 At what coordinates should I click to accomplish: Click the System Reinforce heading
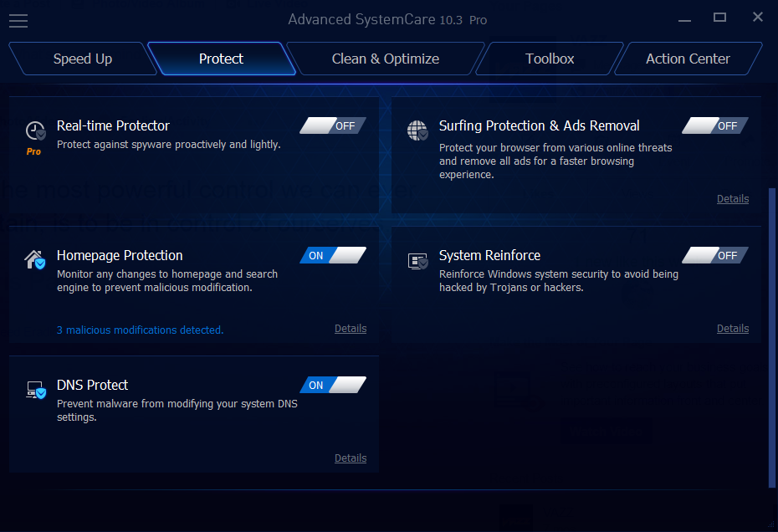pyautogui.click(x=489, y=255)
